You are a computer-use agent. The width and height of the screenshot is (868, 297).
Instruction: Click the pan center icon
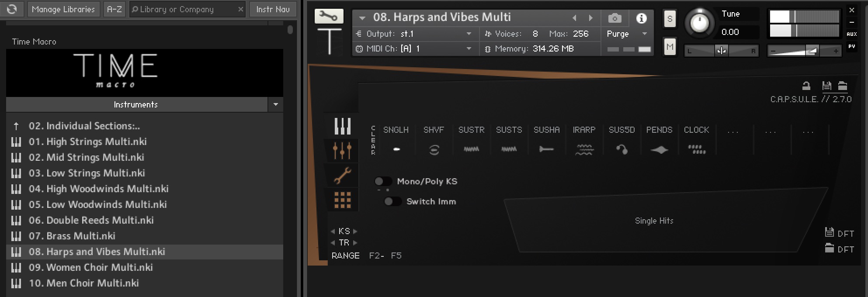point(721,51)
